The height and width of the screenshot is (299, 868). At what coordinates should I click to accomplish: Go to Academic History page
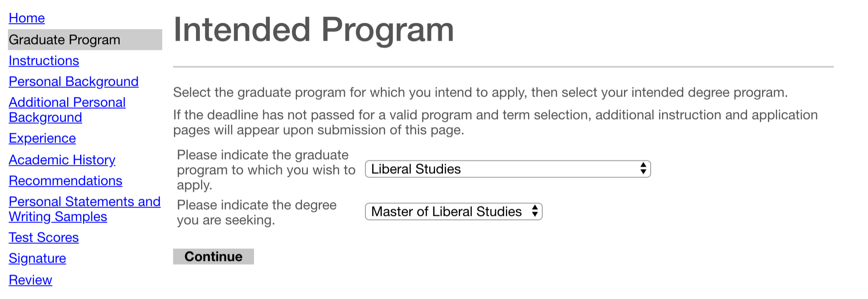62,160
